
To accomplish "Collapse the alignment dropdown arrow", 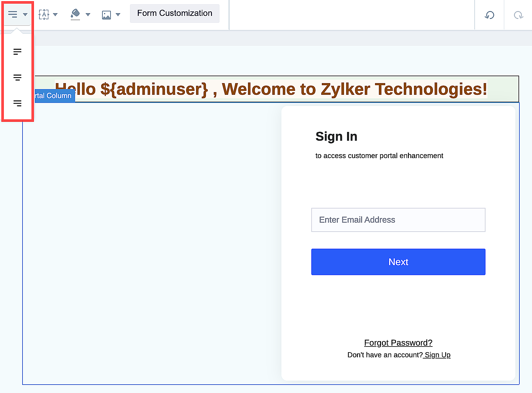I will [x=25, y=15].
